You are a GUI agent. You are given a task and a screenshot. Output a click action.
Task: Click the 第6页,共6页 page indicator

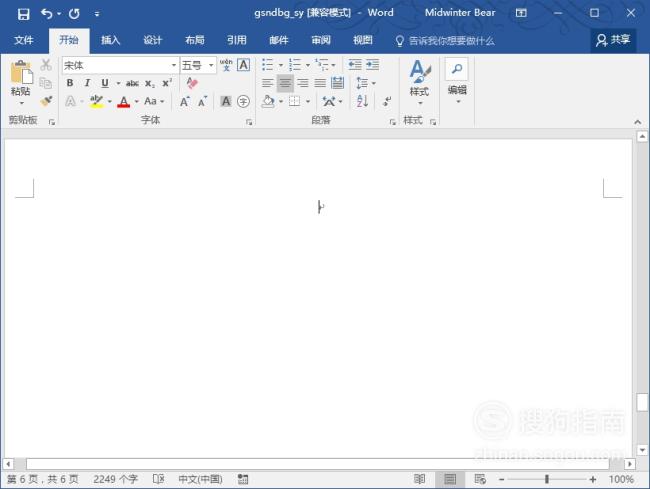pyautogui.click(x=43, y=479)
